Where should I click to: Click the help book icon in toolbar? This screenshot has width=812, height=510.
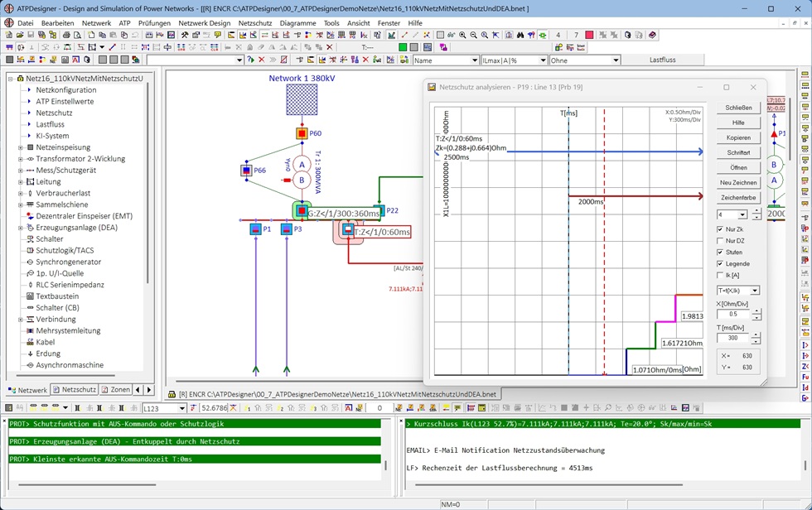click(x=652, y=36)
